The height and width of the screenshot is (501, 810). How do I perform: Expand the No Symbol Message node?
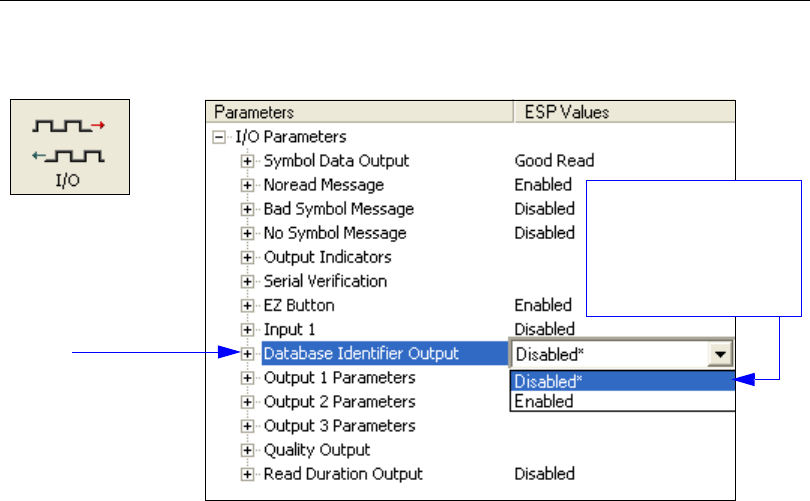[247, 233]
